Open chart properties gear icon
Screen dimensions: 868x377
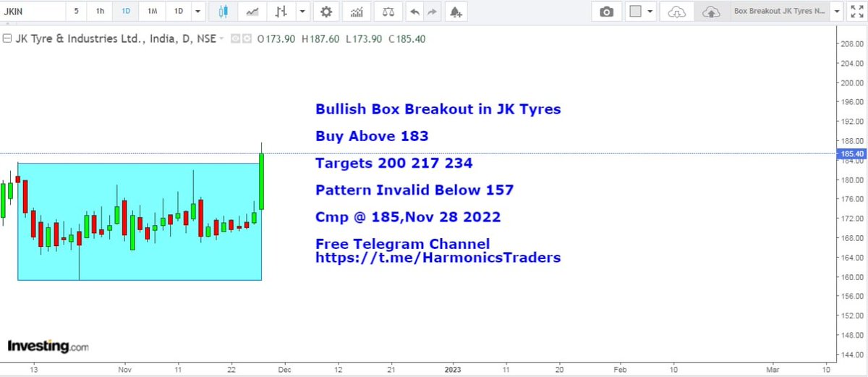[x=327, y=12]
